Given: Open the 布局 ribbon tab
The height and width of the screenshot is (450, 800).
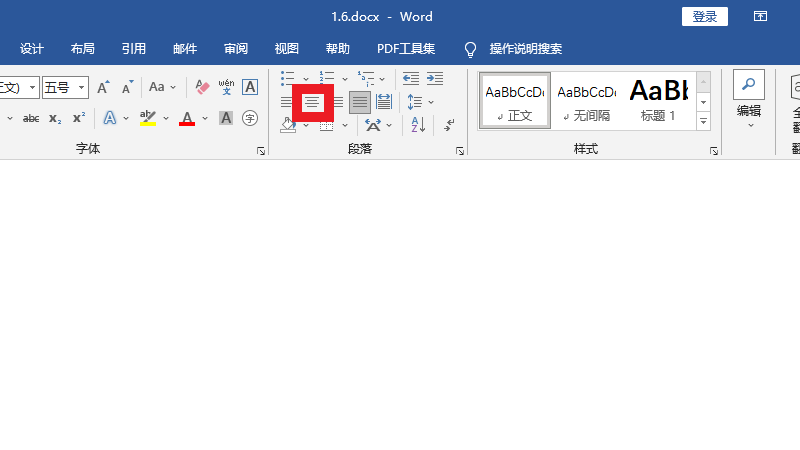Looking at the screenshot, I should [x=83, y=49].
